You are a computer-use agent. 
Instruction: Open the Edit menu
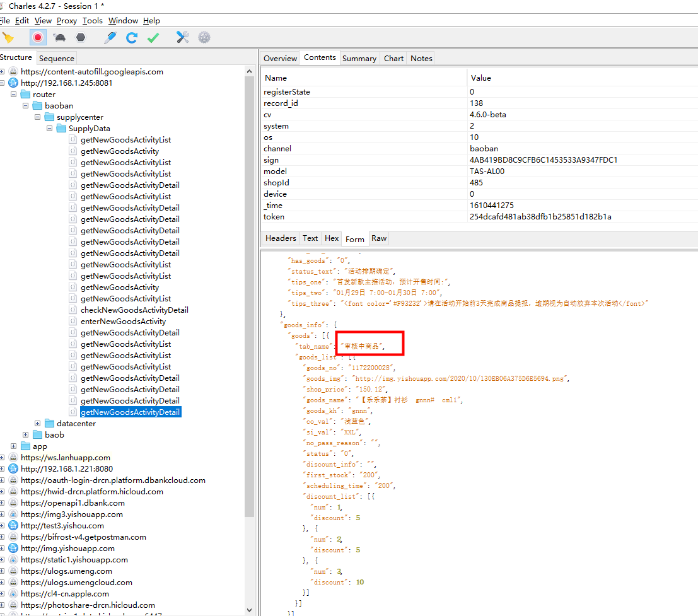pyautogui.click(x=22, y=20)
